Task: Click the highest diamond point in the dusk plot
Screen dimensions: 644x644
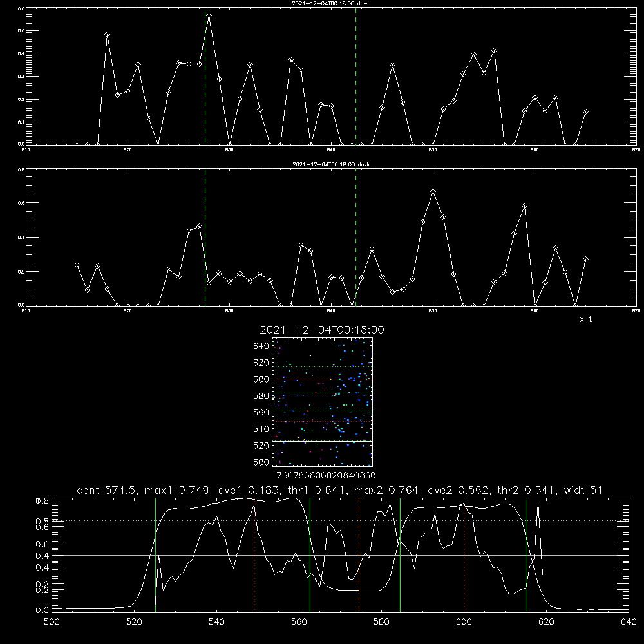Action: coord(433,192)
